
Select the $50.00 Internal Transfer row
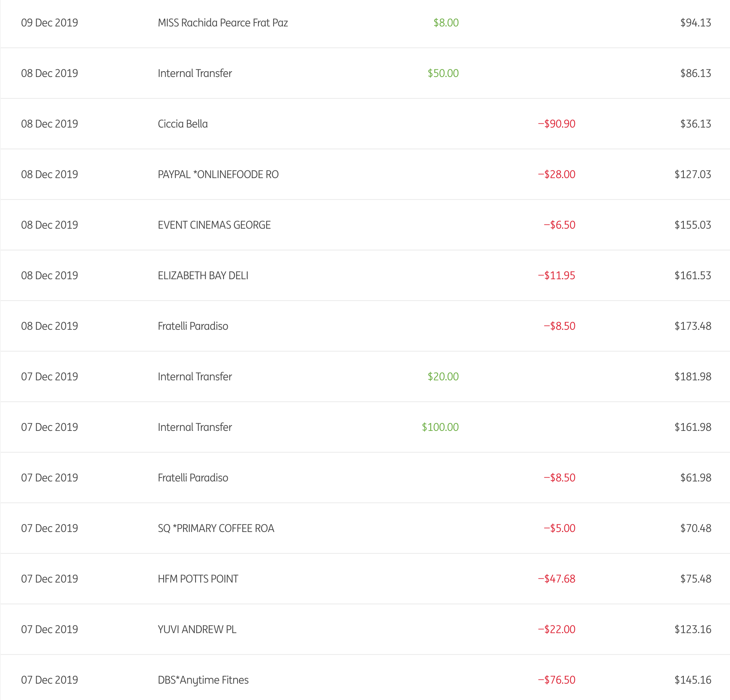click(x=195, y=73)
